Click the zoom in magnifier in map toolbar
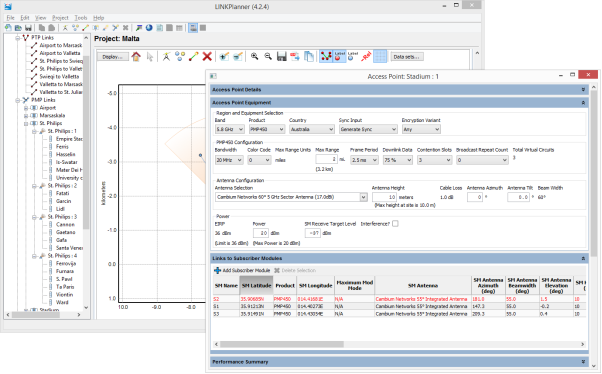Screen dimensions: 602x374 [x=254, y=56]
